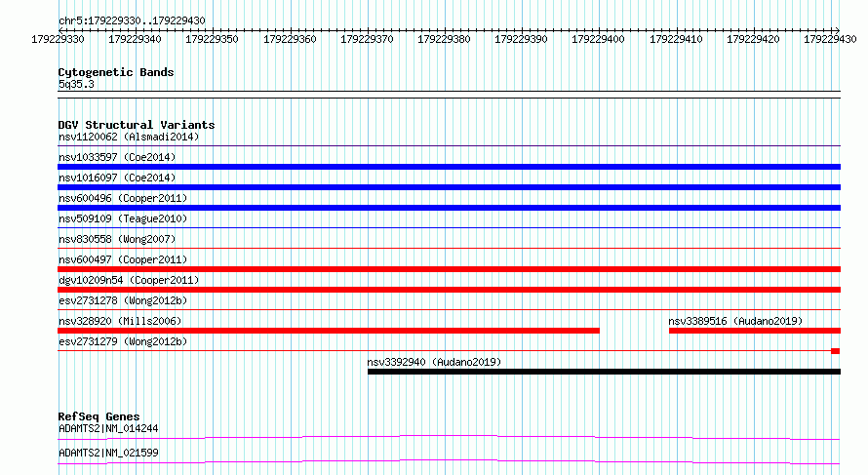Open variant dgv10209n54 (Cooper2011) label
Viewport: 868px width, 475px height.
pyautogui.click(x=129, y=280)
